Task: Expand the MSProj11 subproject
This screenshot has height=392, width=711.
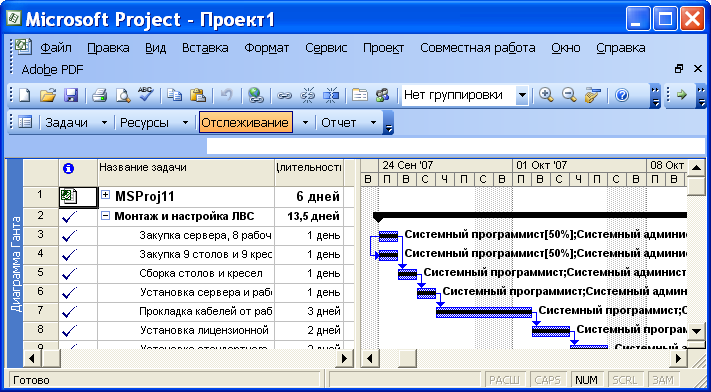Action: coord(106,195)
